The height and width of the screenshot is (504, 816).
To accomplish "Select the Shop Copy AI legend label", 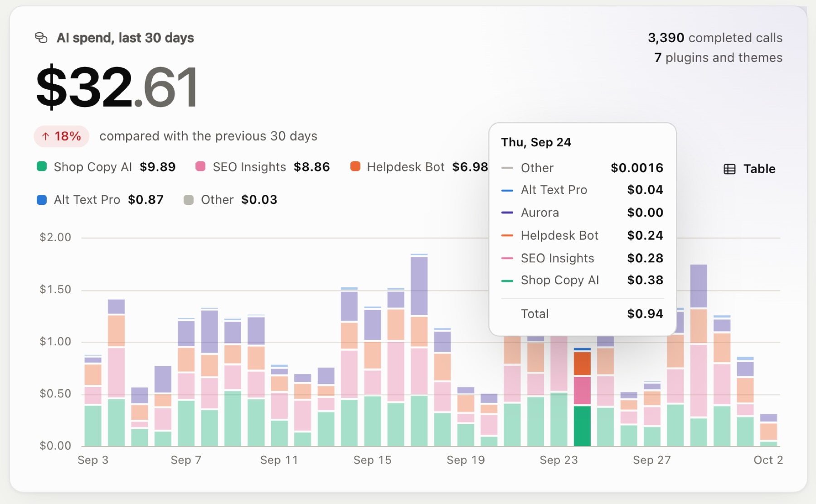I will 93,167.
